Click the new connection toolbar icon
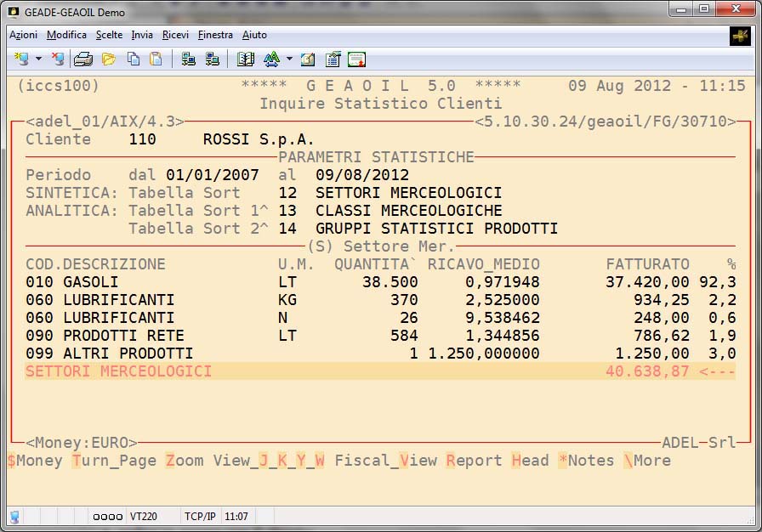The height and width of the screenshot is (532, 762). click(22, 59)
